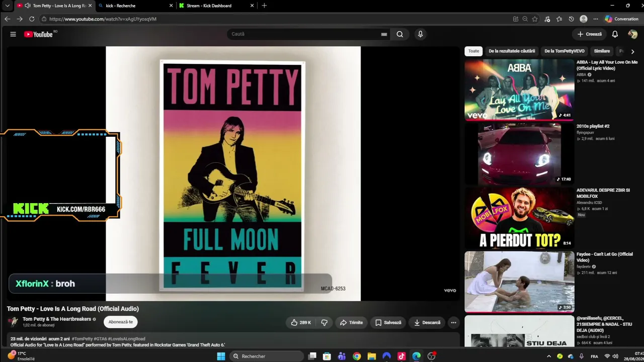
Task: Click the browser address bar URL
Action: [103, 19]
